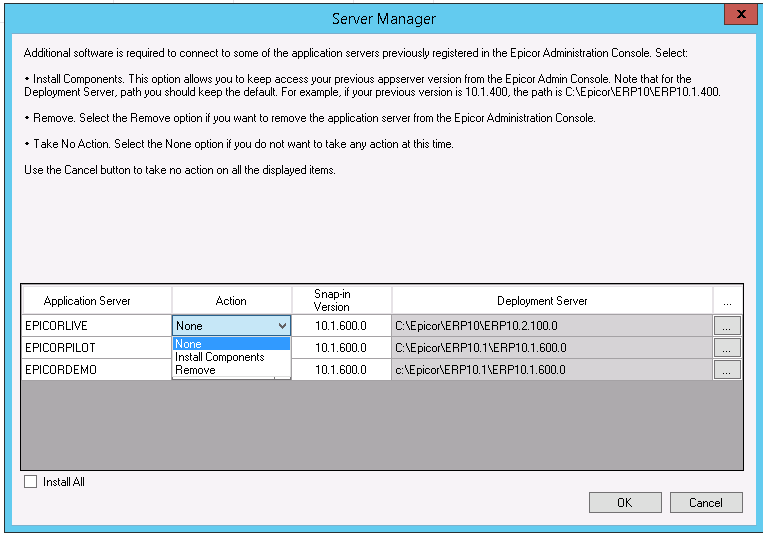Click snap-in version cell for EPICORDEMO
This screenshot has height=535, width=763.
point(342,369)
